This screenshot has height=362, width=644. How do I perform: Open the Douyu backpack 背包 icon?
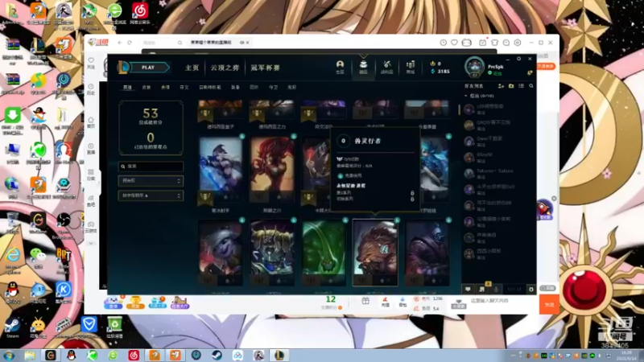tap(403, 302)
